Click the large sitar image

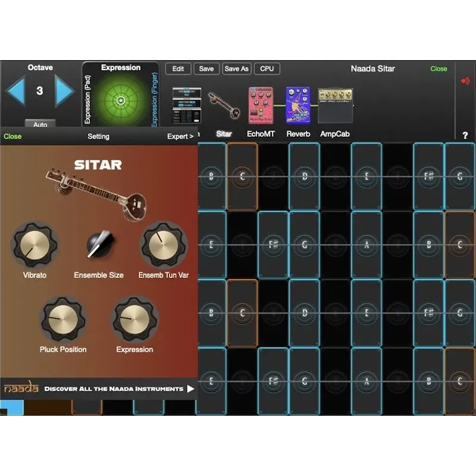click(96, 195)
